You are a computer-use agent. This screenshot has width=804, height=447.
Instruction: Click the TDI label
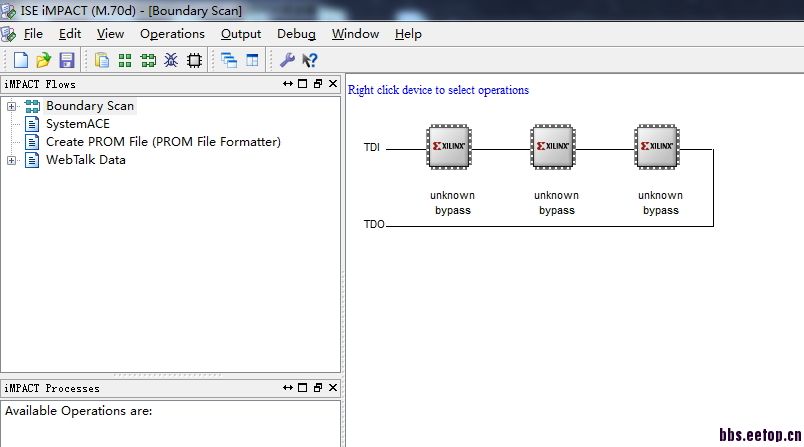pyautogui.click(x=372, y=147)
